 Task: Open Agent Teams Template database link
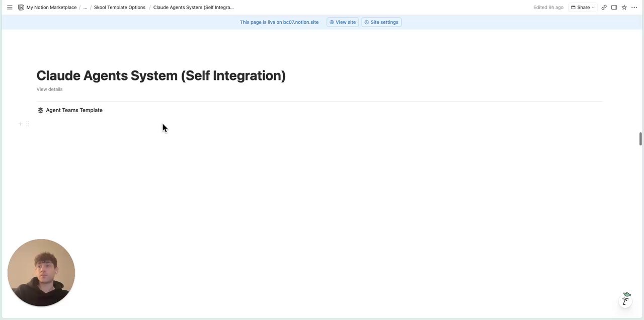click(x=74, y=110)
